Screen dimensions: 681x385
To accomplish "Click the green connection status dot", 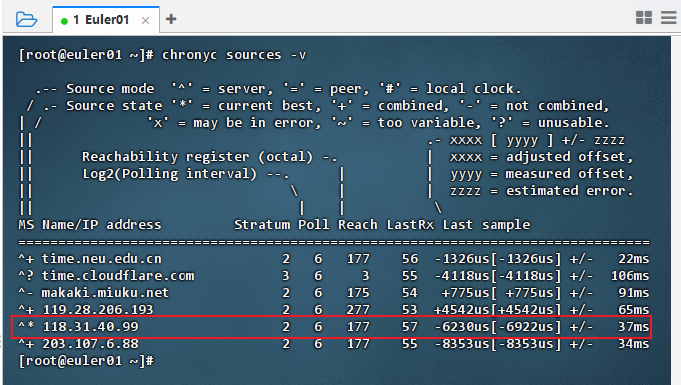I will click(64, 21).
